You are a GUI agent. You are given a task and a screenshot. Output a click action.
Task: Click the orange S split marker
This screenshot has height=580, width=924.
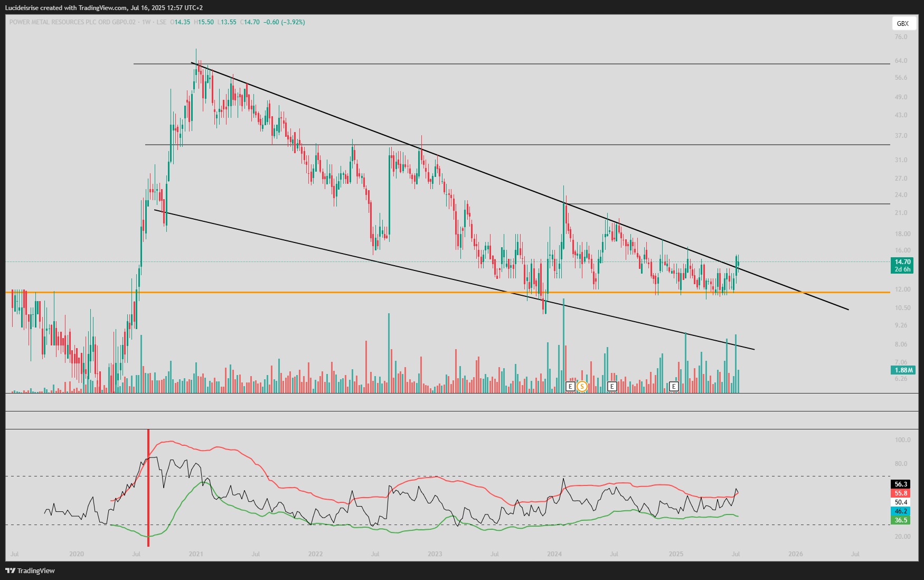(x=582, y=386)
